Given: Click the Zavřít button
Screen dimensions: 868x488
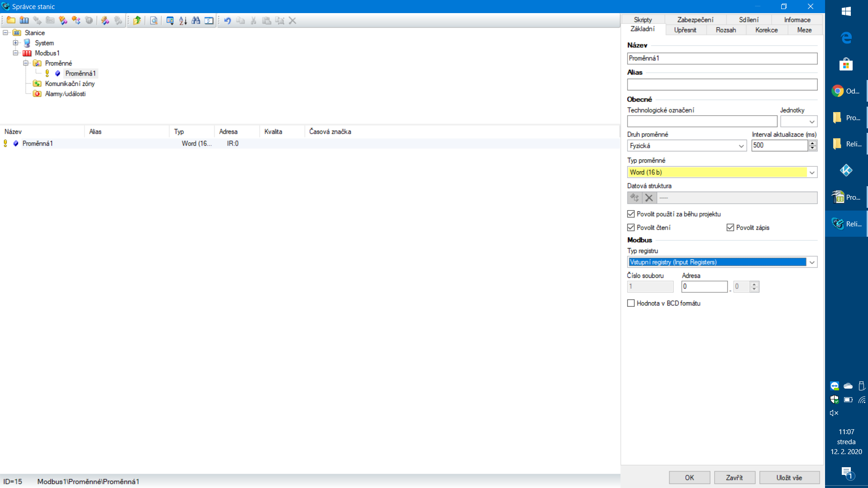Looking at the screenshot, I should coord(734,478).
